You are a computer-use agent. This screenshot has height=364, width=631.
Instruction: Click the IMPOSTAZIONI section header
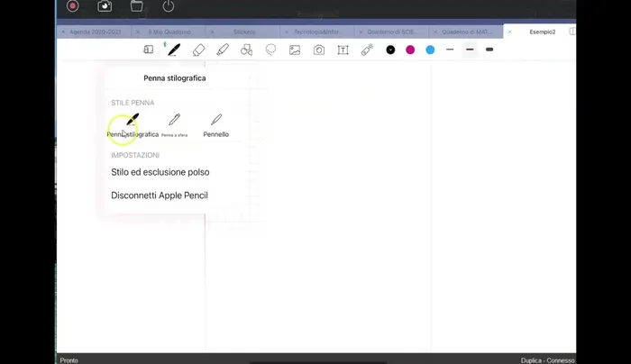tap(135, 155)
